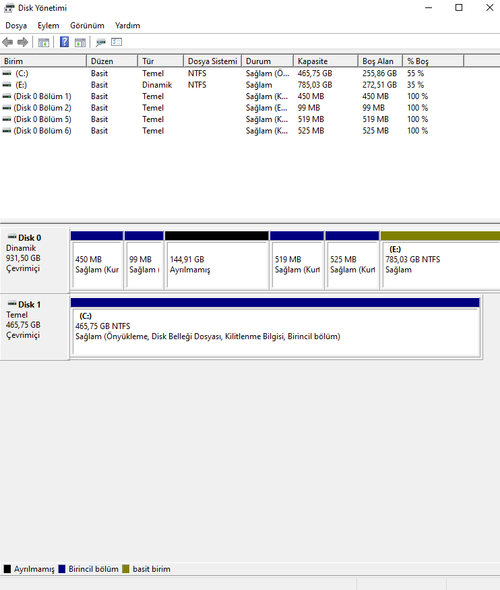Sort by the % Boş column header
500x590 pixels.
(x=433, y=61)
